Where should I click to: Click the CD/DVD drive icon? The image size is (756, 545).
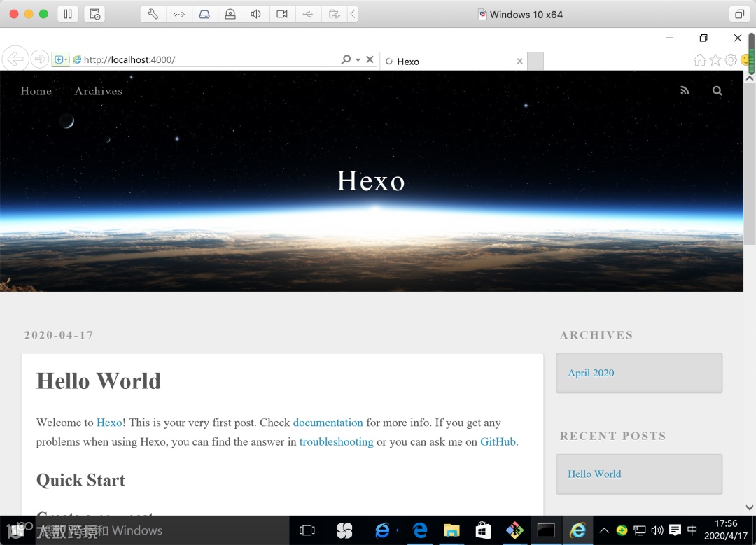pyautogui.click(x=230, y=14)
